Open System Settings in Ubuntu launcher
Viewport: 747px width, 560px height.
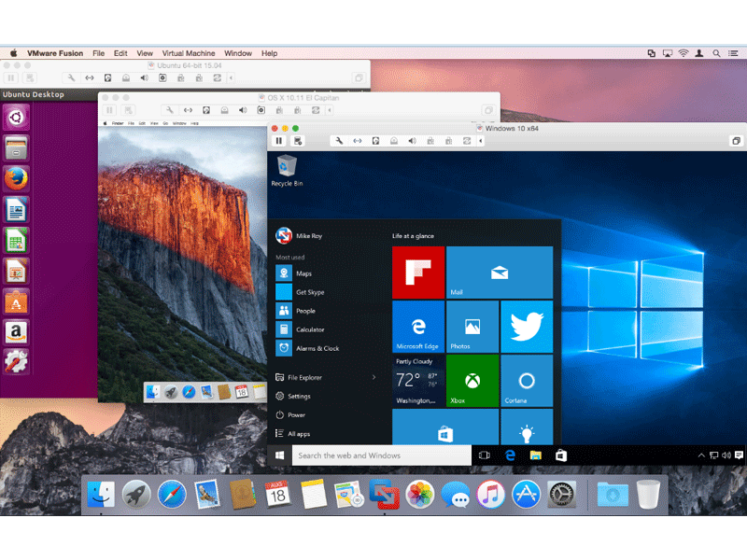click(16, 362)
